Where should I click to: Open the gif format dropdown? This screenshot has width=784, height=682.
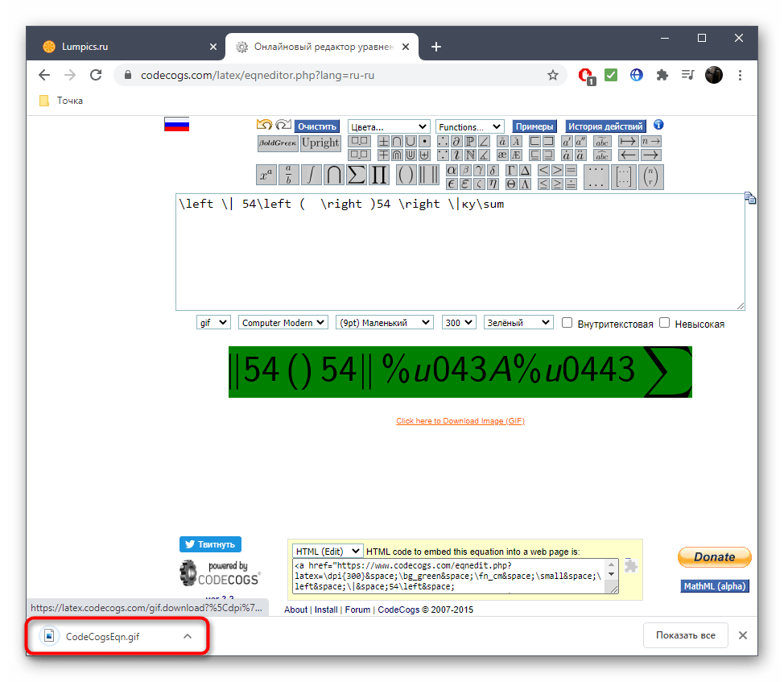tap(213, 323)
